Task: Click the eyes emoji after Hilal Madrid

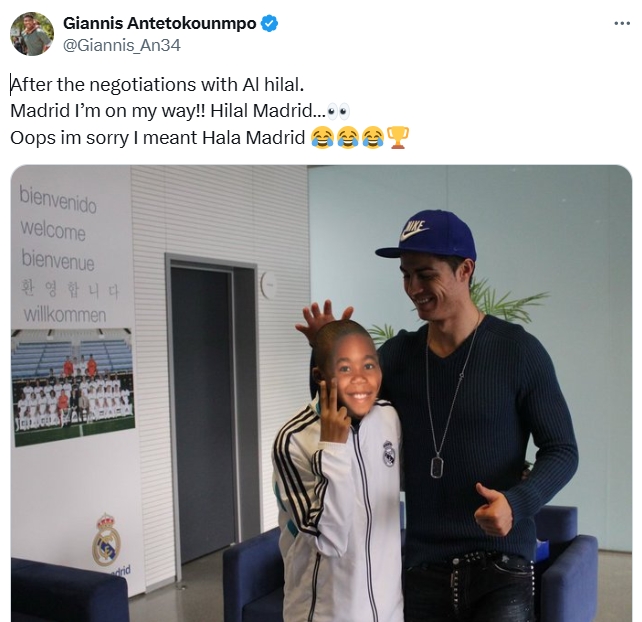Action: (339, 111)
